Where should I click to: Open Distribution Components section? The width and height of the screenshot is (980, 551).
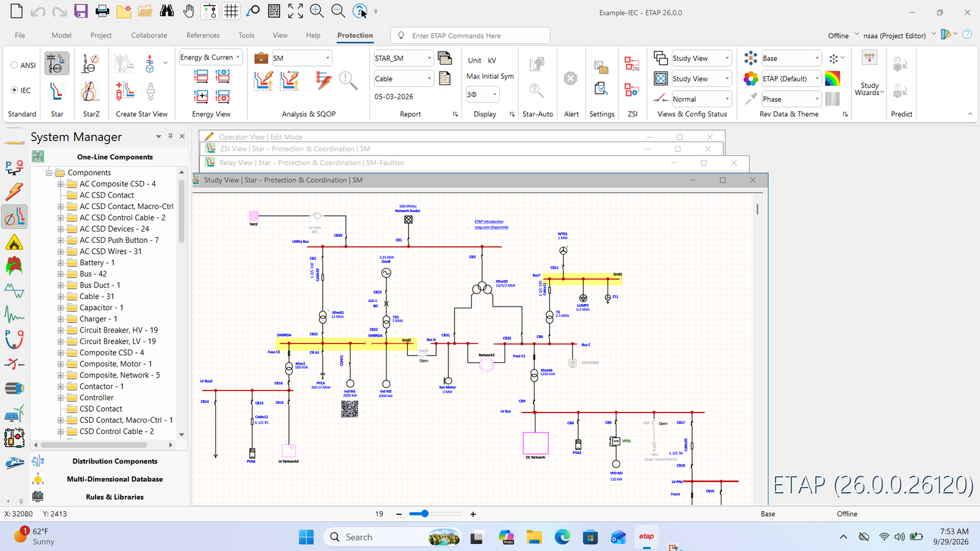coord(115,462)
